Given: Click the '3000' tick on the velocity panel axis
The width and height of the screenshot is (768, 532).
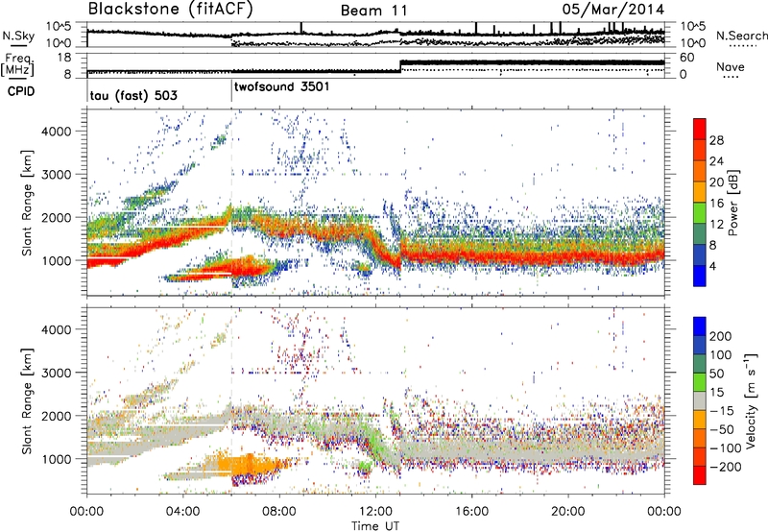Looking at the screenshot, I should click(56, 373).
